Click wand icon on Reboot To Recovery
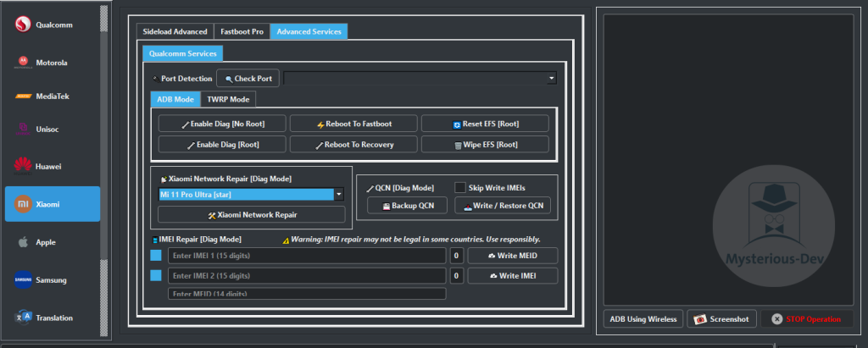 pyautogui.click(x=320, y=146)
